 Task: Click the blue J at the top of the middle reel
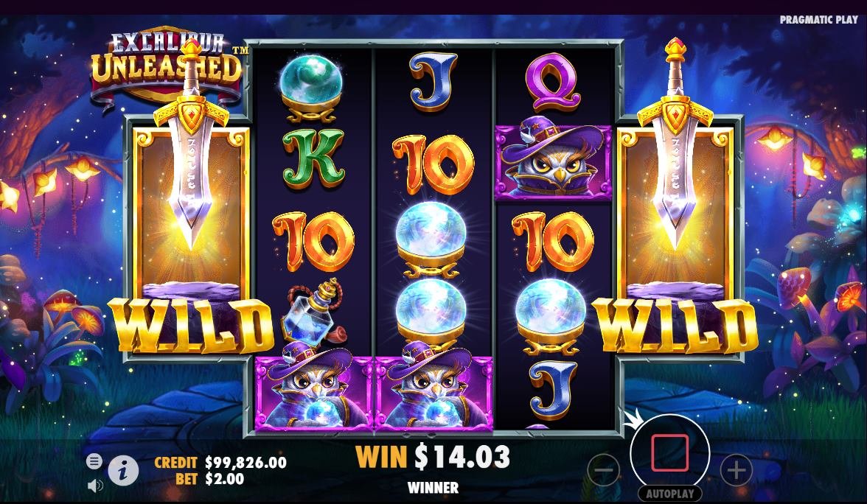[x=433, y=81]
